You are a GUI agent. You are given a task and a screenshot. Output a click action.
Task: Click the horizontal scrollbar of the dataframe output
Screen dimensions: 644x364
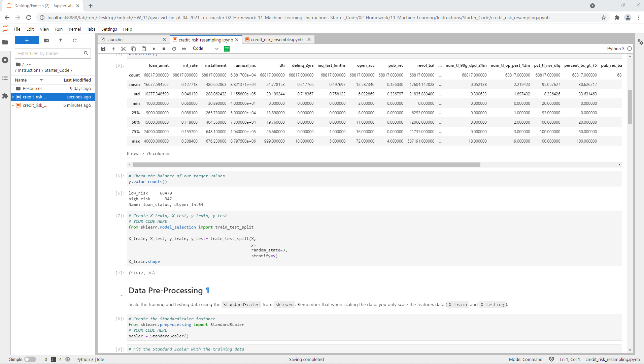(x=306, y=165)
